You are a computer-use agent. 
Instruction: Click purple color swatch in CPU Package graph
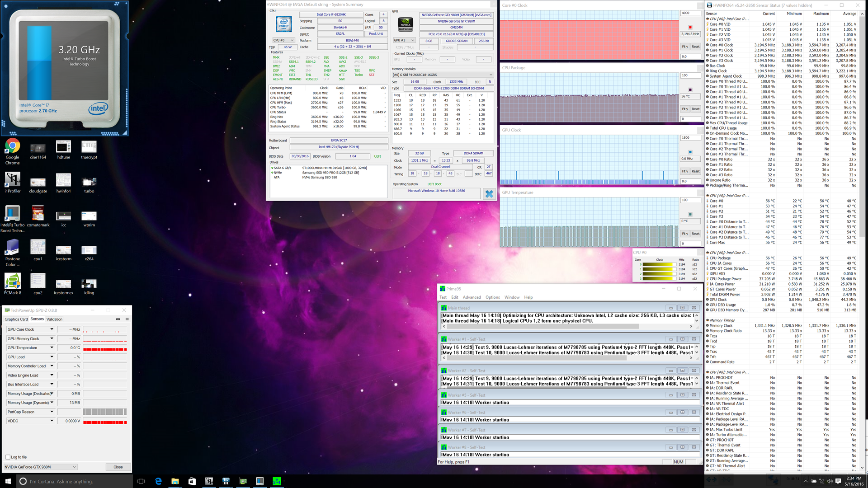coord(690,89)
